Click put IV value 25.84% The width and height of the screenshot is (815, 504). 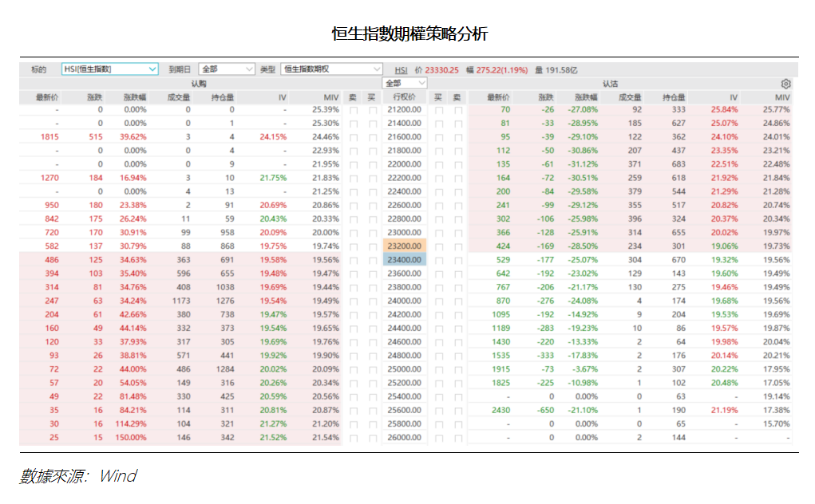click(725, 109)
